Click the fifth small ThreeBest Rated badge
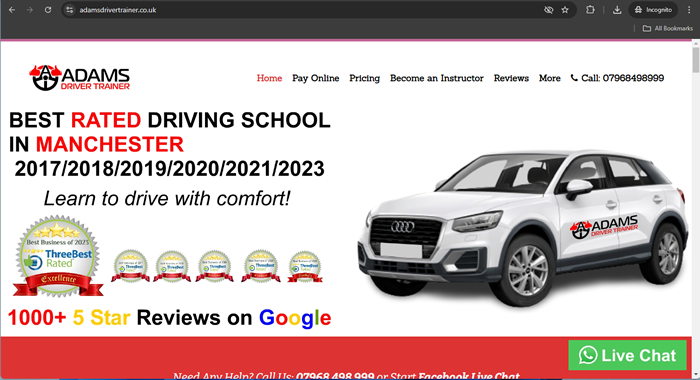 [x=305, y=266]
